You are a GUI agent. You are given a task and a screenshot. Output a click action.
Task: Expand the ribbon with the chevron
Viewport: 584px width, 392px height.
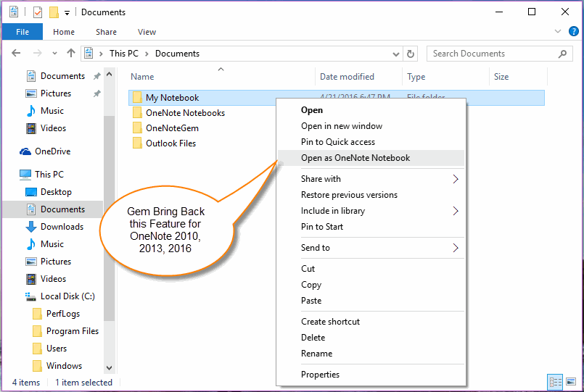[x=558, y=31]
